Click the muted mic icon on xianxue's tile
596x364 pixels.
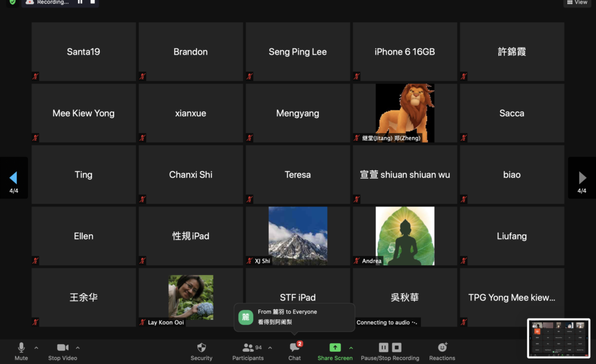pyautogui.click(x=143, y=138)
